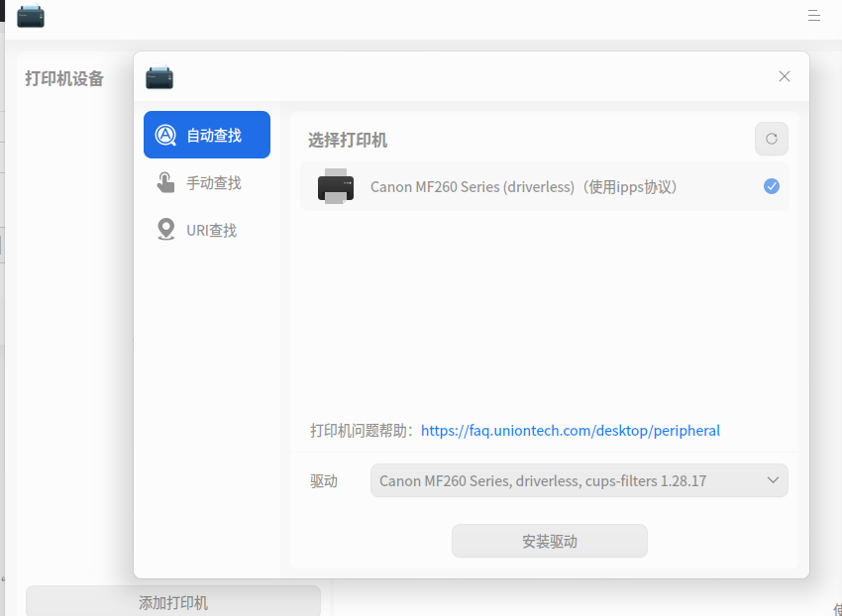Click the refresh printer list icon
This screenshot has width=842, height=616.
click(771, 139)
